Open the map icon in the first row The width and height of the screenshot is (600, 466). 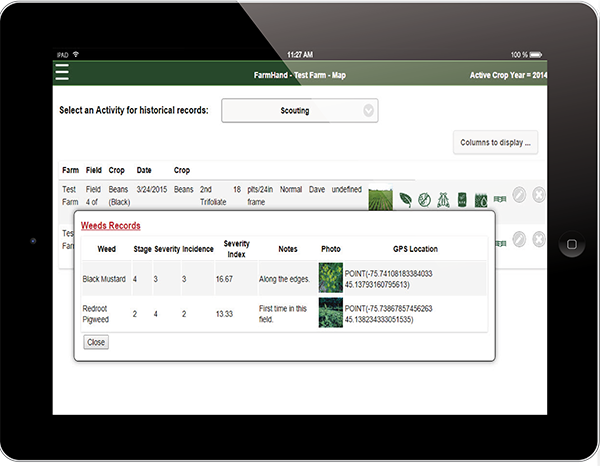[500, 199]
